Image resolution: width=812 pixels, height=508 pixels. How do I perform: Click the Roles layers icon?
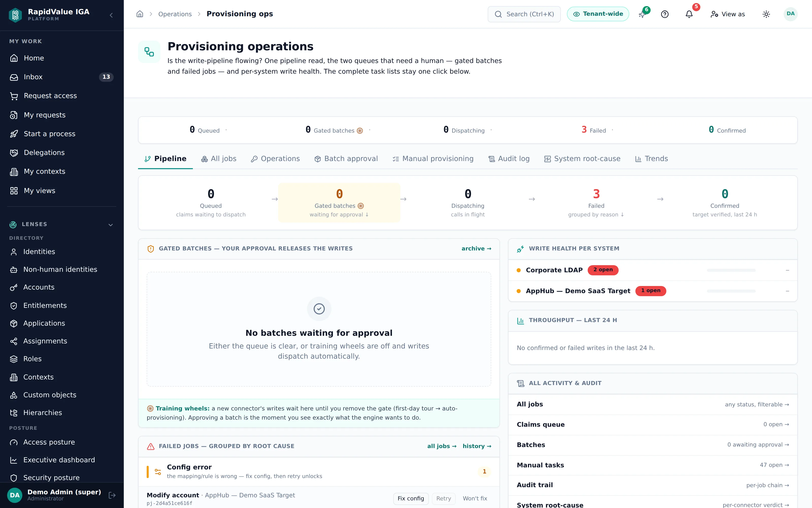[13, 359]
